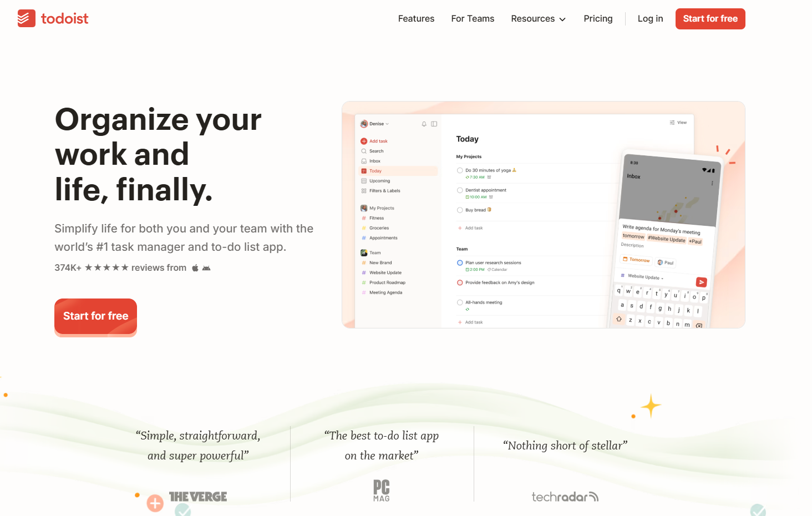Click the sidebar collapse panel icon

[434, 124]
